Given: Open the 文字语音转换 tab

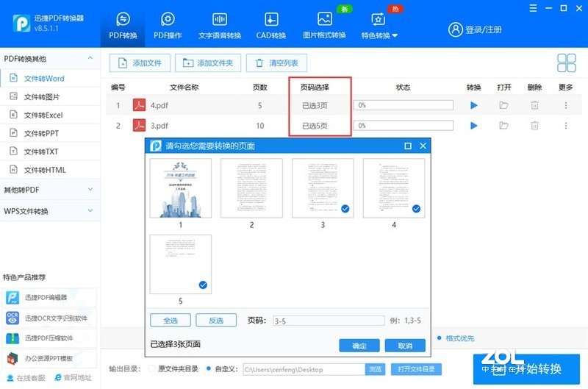Looking at the screenshot, I should coord(220,26).
